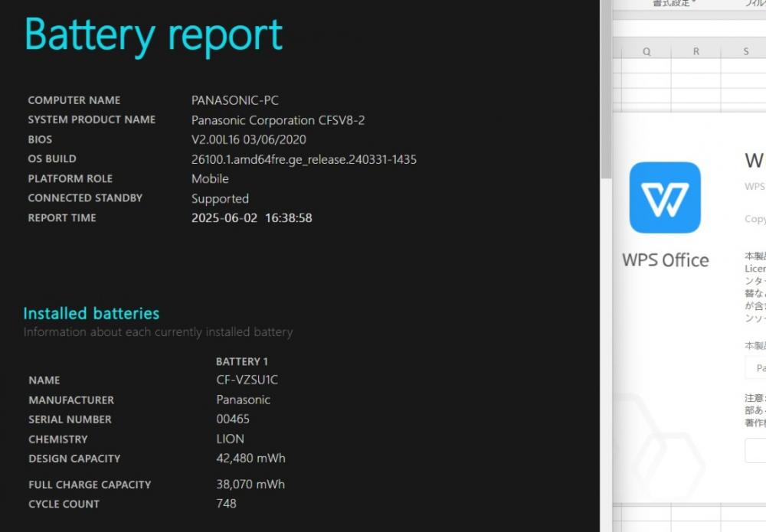
Task: Select connected standby value Supported
Action: (220, 199)
